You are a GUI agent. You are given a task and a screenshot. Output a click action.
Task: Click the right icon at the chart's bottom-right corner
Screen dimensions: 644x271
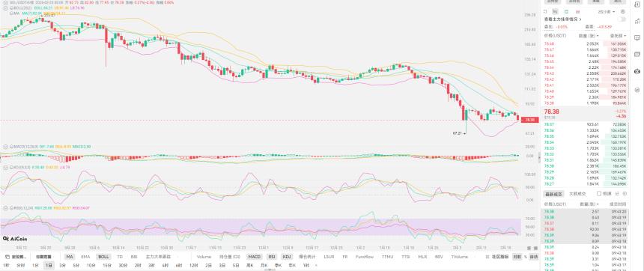[535, 248]
